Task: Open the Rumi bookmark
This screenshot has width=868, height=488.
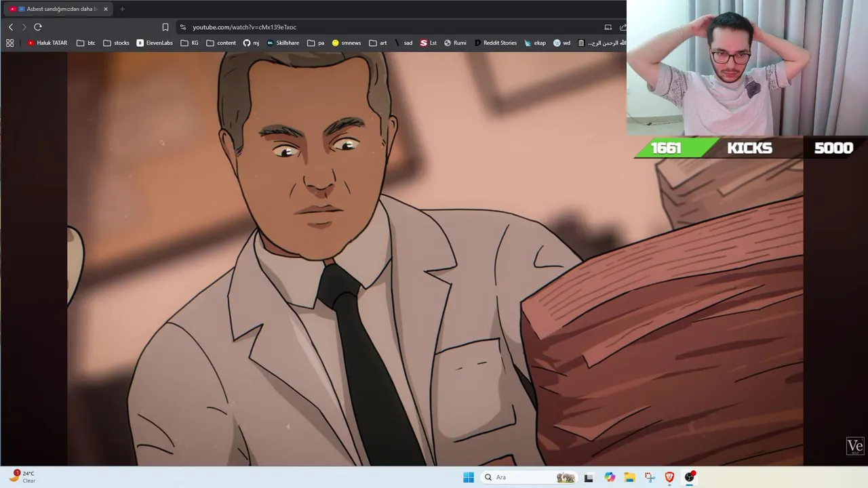Action: click(455, 43)
